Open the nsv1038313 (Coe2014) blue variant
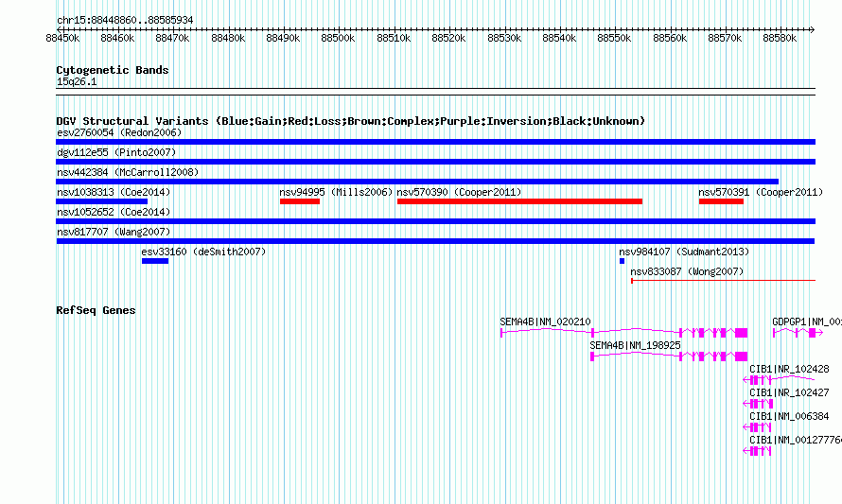This screenshot has height=504, width=842. point(101,201)
